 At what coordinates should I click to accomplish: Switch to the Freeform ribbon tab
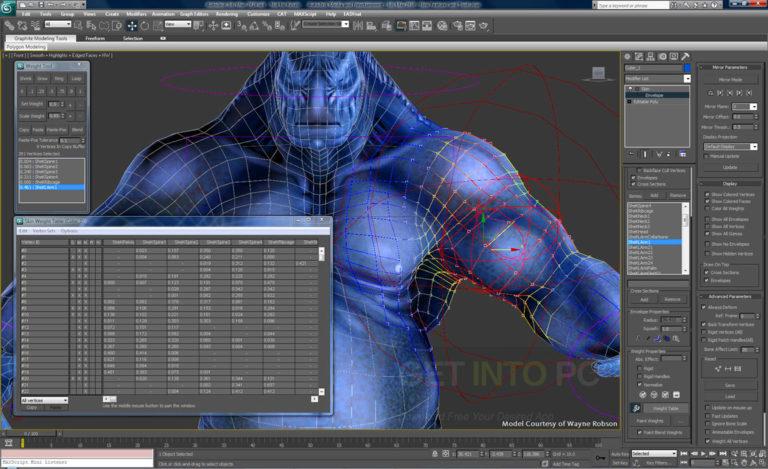[x=95, y=38]
